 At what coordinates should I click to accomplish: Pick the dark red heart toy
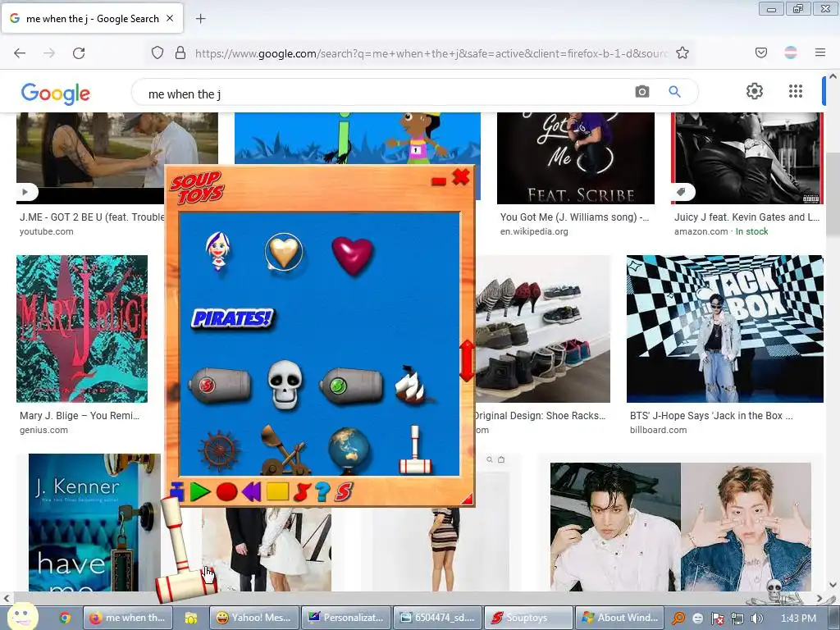click(352, 256)
